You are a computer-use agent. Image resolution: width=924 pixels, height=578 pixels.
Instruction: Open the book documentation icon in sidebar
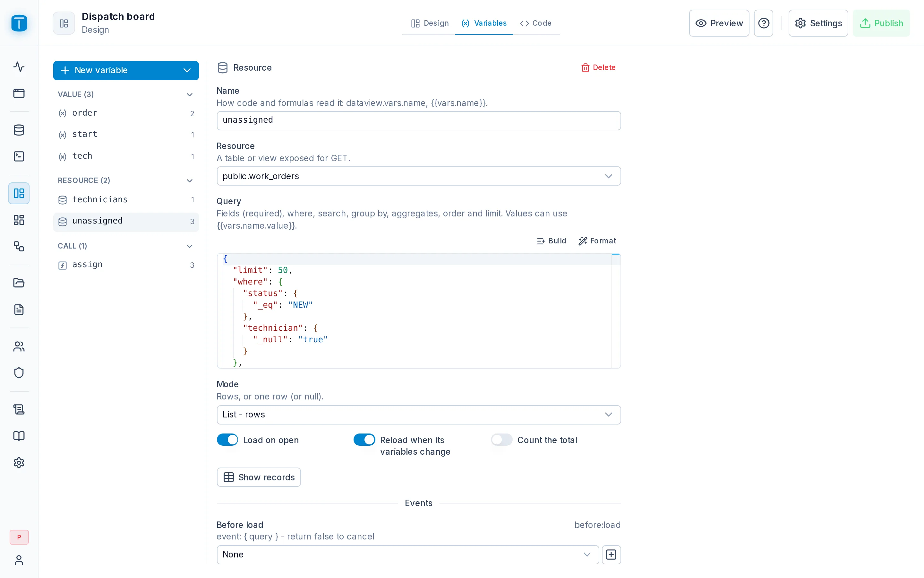tap(19, 436)
